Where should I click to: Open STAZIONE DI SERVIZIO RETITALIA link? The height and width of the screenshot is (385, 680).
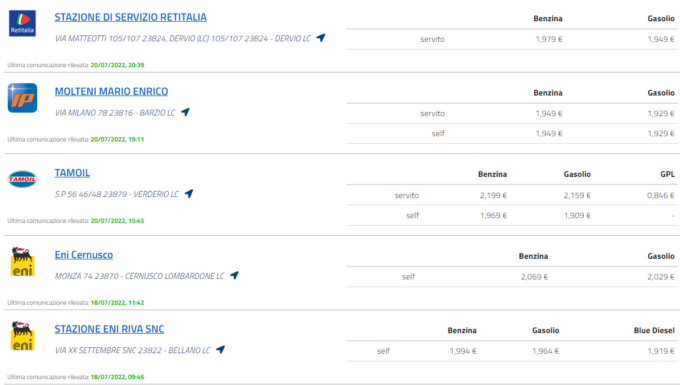(x=131, y=17)
